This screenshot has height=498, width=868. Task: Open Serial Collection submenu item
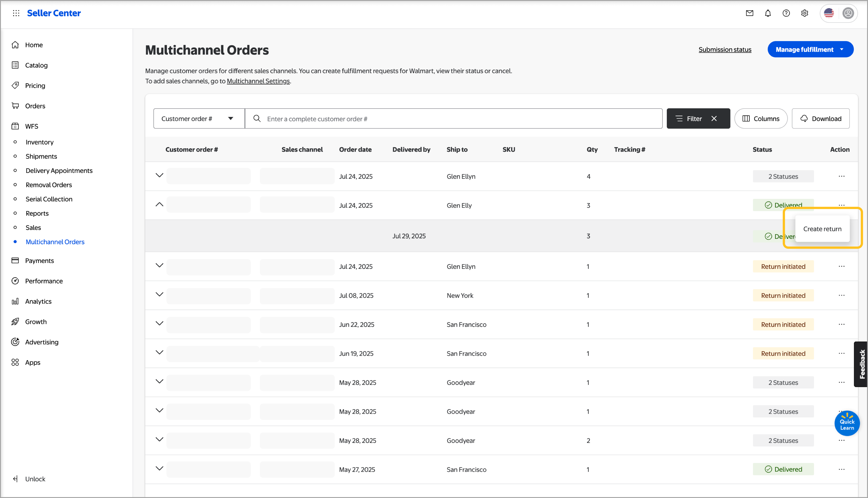point(49,199)
